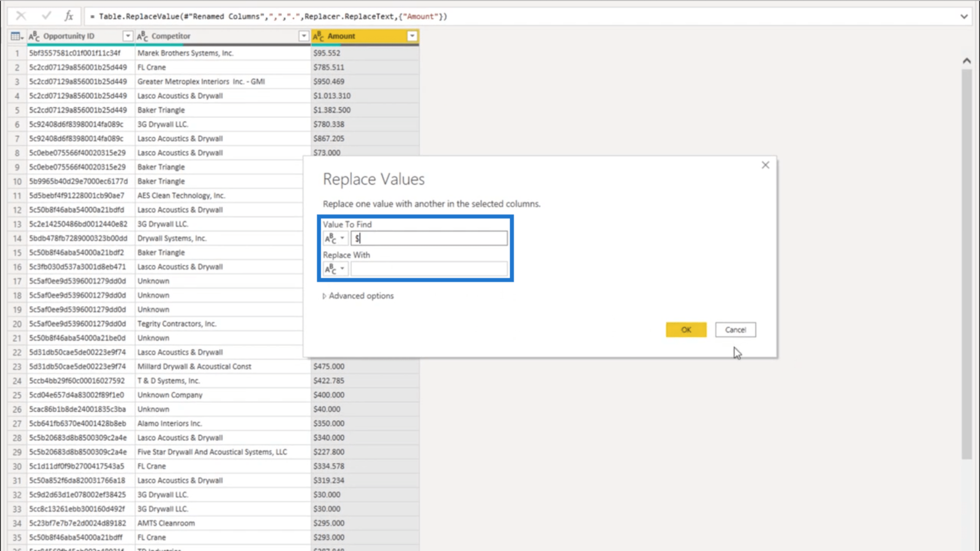The width and height of the screenshot is (980, 551).
Task: Select cell Five Star Drywall And Acoustical Systems, LLC
Action: click(223, 452)
